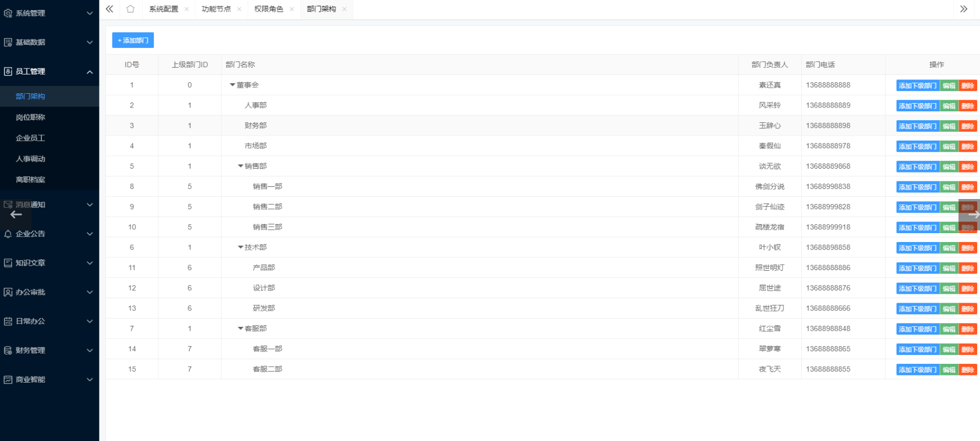980x441 pixels.
Task: Expand the 商业智能 menu chevron
Action: tap(89, 380)
